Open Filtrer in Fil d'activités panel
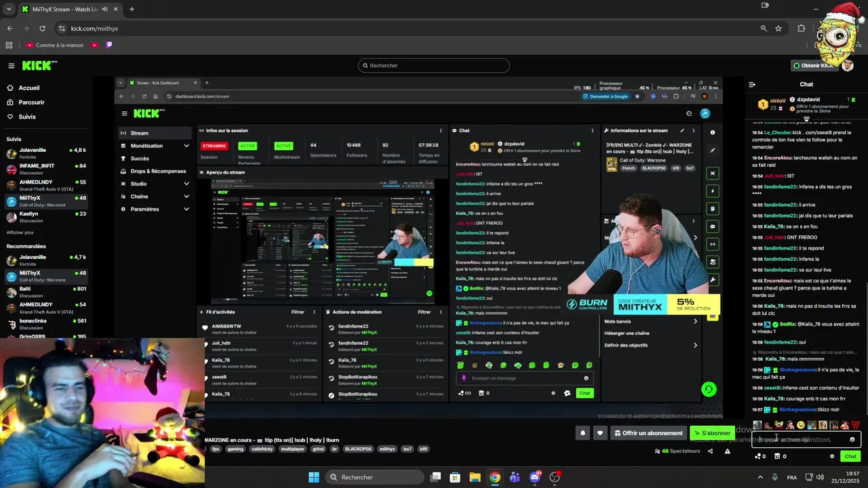 (298, 312)
